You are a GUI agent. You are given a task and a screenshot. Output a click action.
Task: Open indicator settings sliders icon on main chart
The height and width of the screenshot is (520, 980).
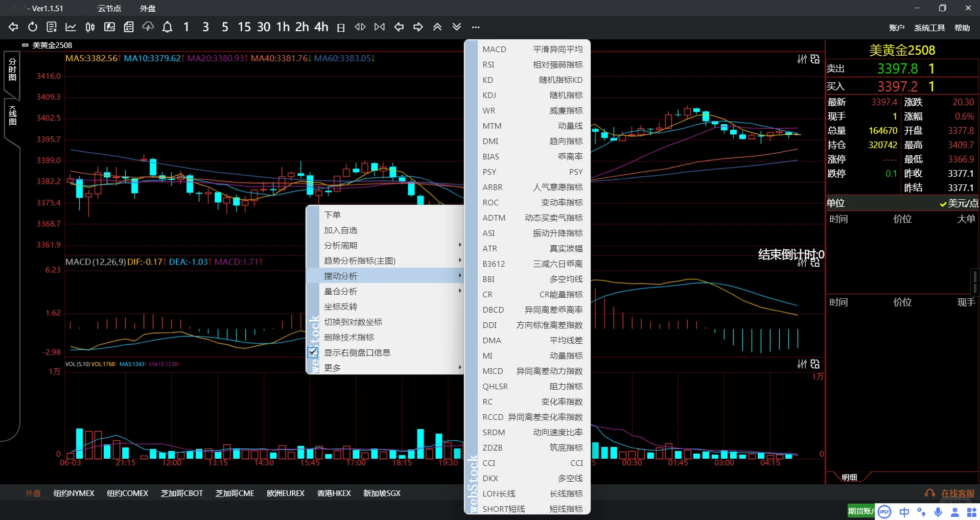802,59
